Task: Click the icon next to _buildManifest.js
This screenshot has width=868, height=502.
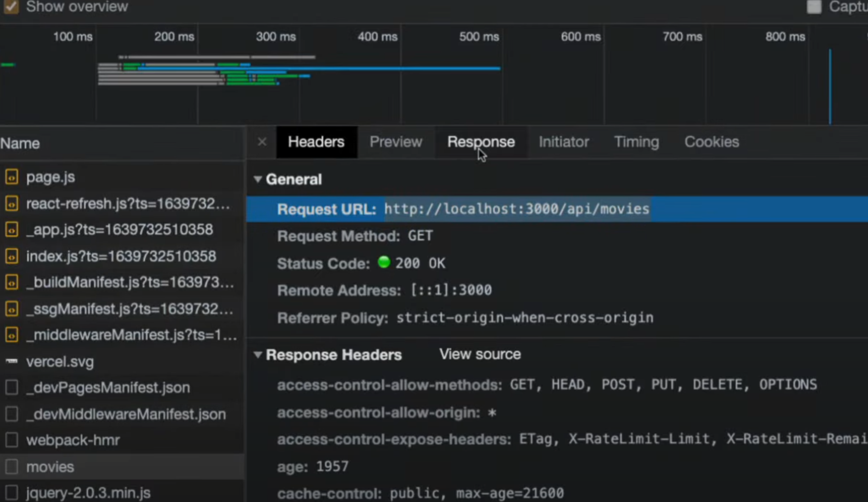Action: tap(12, 282)
